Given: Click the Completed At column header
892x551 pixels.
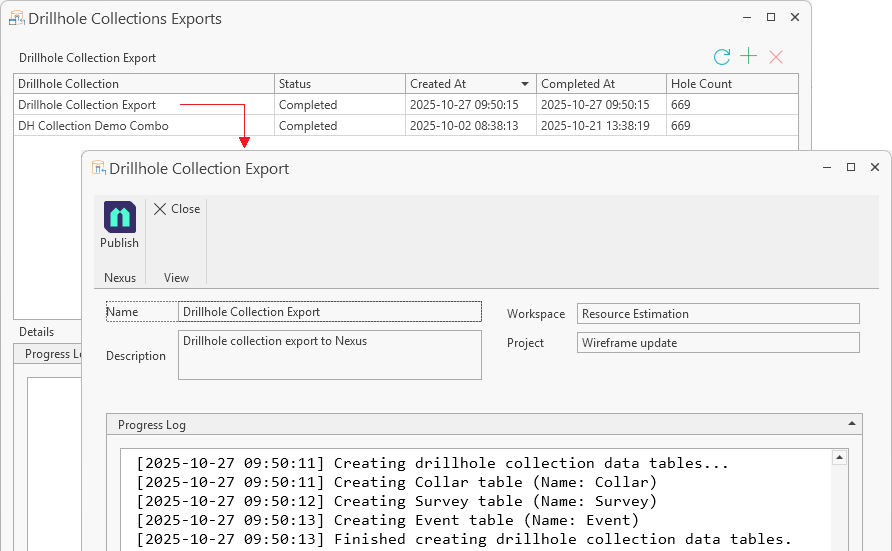Looking at the screenshot, I should (600, 84).
